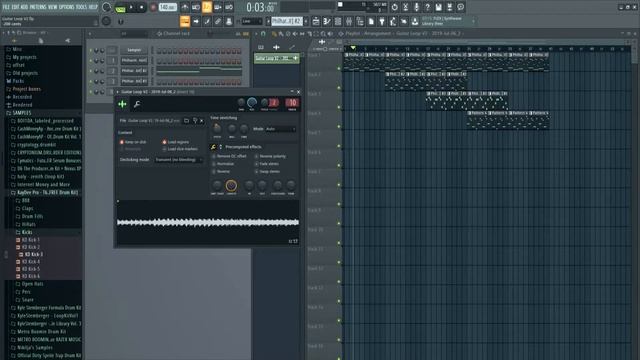Click the new document icon second toolbar

[371, 21]
